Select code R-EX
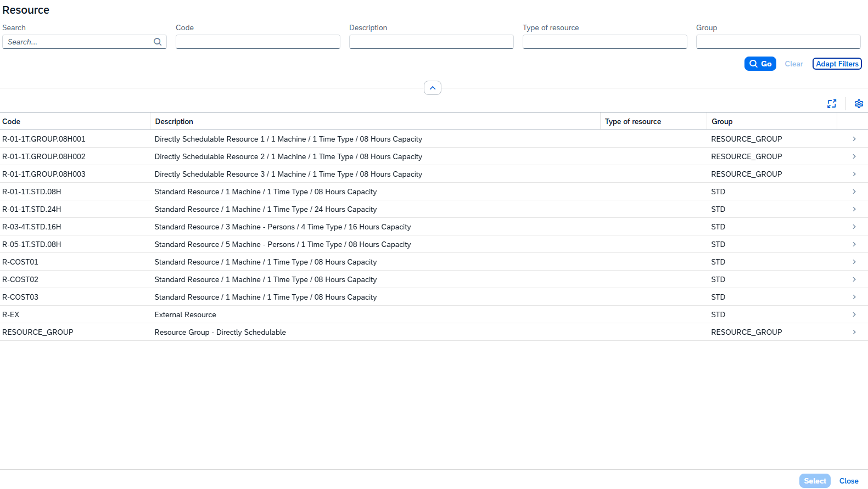The image size is (868, 489). (x=11, y=314)
